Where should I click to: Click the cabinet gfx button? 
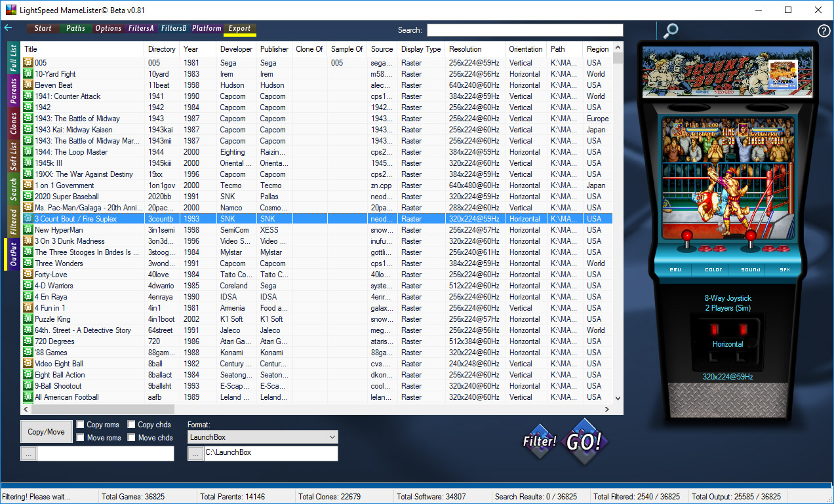[785, 269]
